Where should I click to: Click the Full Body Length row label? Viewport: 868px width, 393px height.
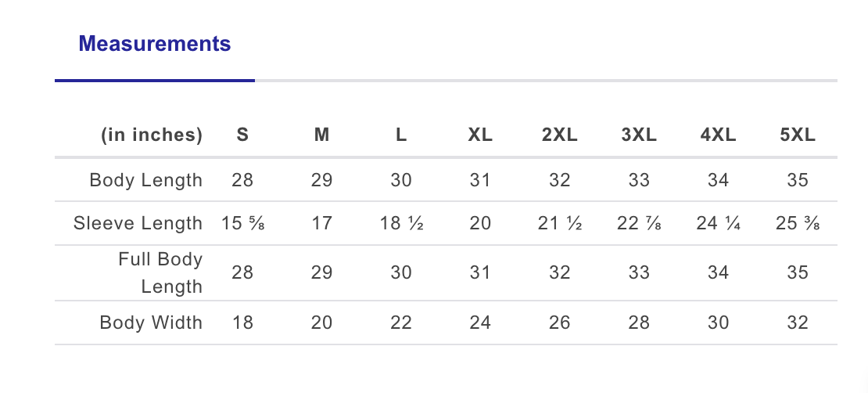click(x=160, y=272)
